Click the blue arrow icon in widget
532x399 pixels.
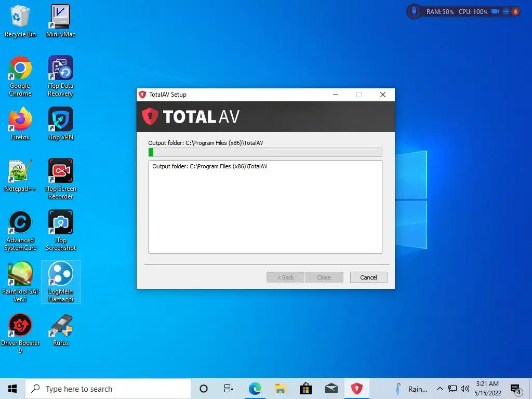pyautogui.click(x=506, y=11)
